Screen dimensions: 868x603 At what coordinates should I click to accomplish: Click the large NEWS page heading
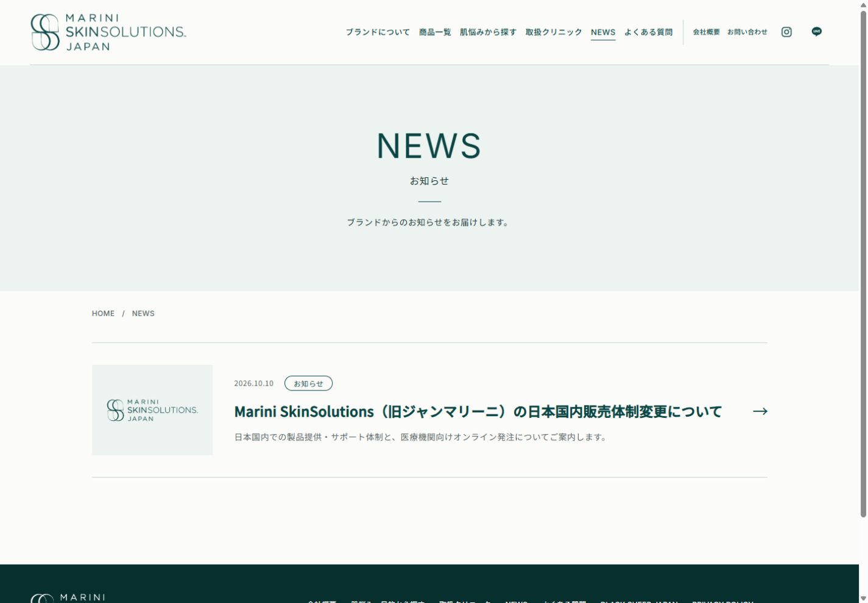pos(429,146)
